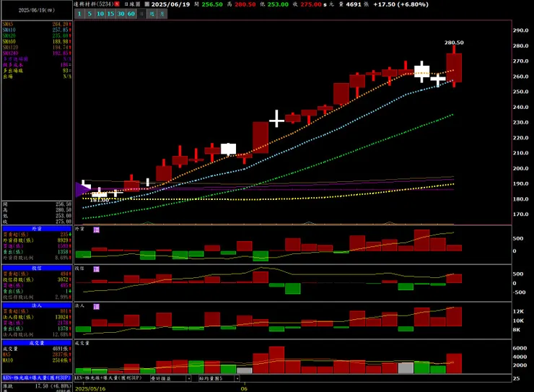Select the 1-minute timeframe button
This screenshot has height=392, width=534.
click(79, 14)
